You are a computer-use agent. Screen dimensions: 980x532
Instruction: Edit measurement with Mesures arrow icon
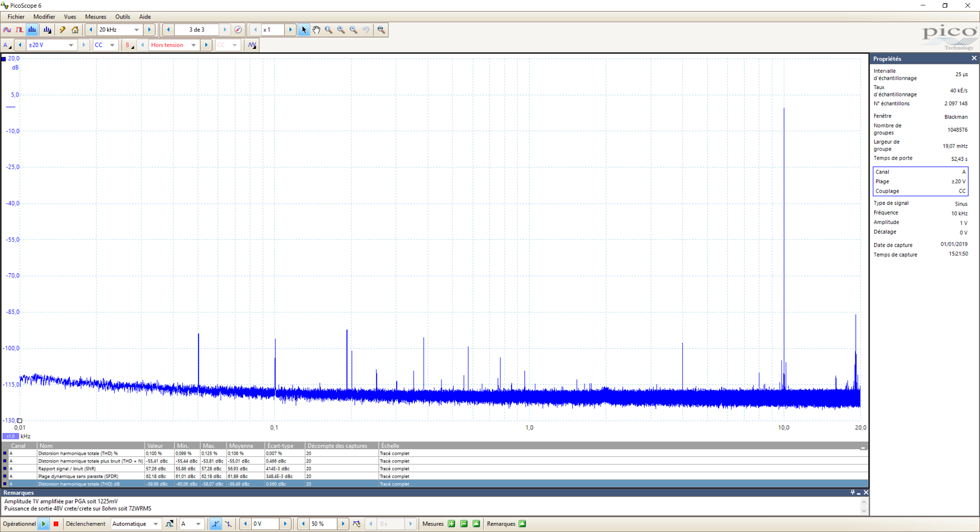(476, 524)
